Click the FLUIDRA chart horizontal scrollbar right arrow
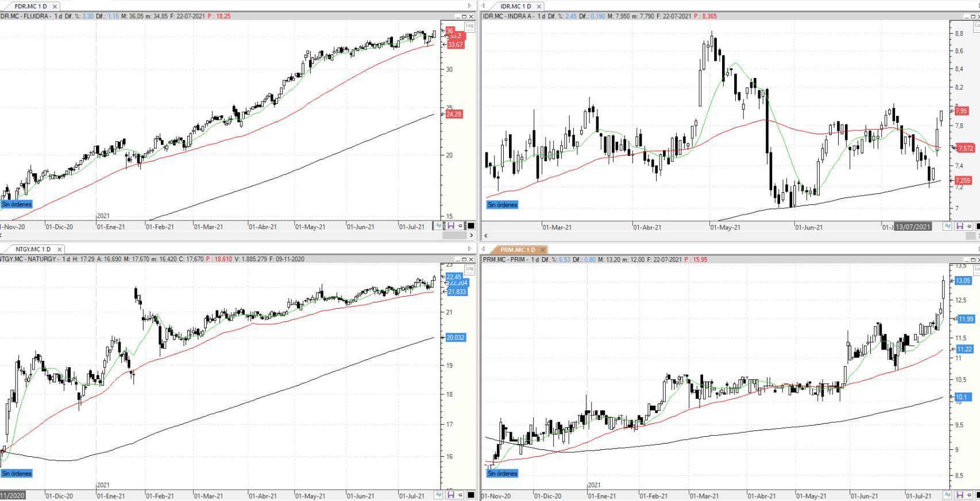 click(x=472, y=235)
